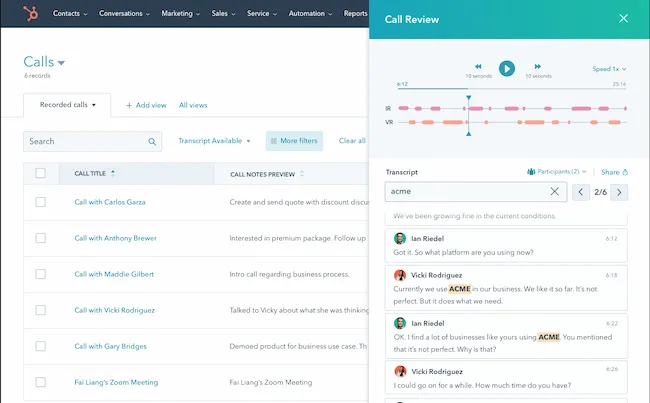Click the Calls search input field
The width and height of the screenshot is (650, 403).
click(92, 141)
